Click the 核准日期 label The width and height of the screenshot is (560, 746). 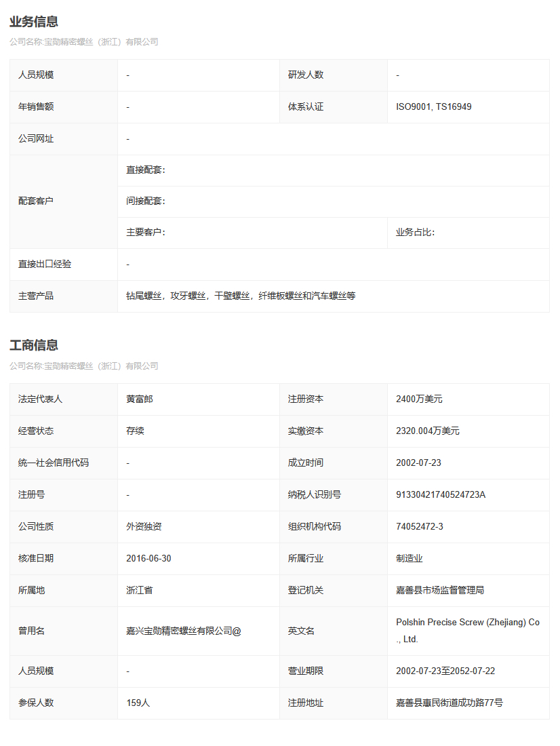click(x=36, y=559)
